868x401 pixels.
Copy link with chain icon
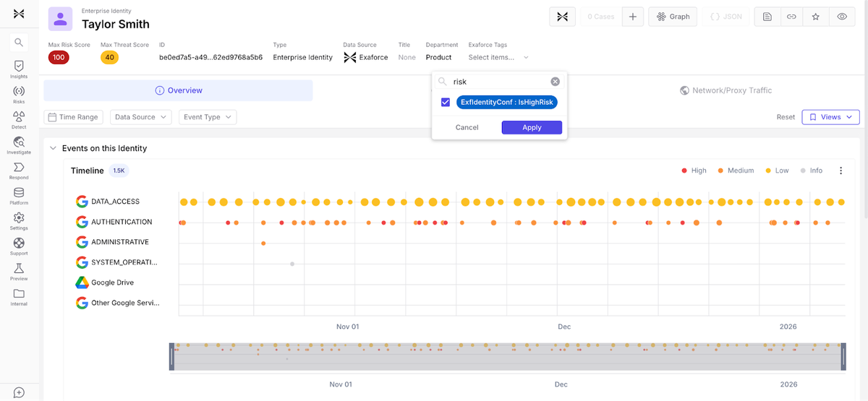(x=792, y=17)
